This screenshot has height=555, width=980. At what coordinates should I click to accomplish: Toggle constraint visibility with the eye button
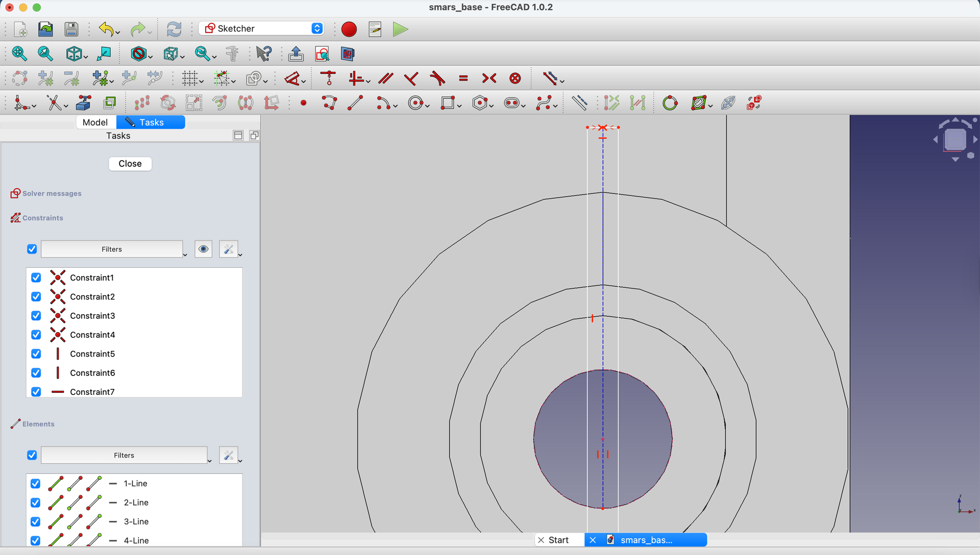click(x=203, y=249)
